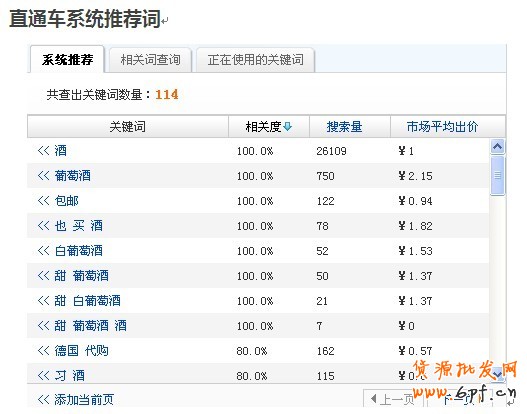The image size is (527, 414).
Task: Add keyword 习 酒 via its << icon
Action: (44, 375)
